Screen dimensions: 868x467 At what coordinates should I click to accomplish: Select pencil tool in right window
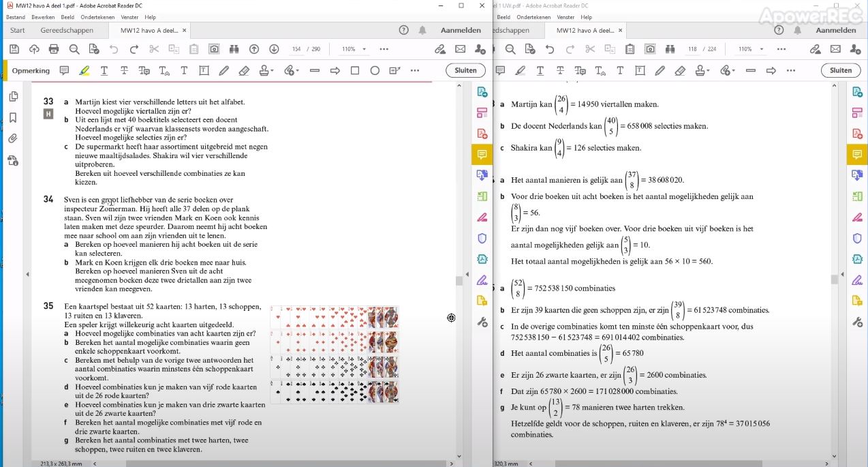tap(660, 70)
